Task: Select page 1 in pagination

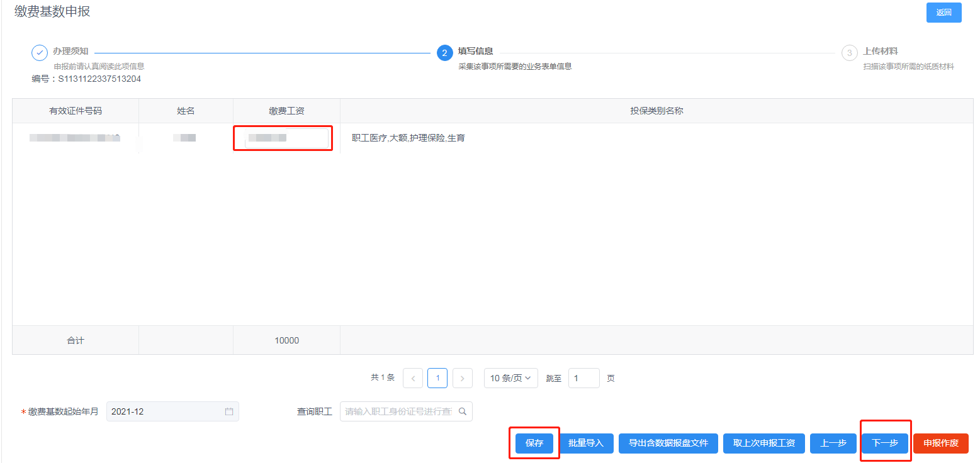Action: (437, 378)
